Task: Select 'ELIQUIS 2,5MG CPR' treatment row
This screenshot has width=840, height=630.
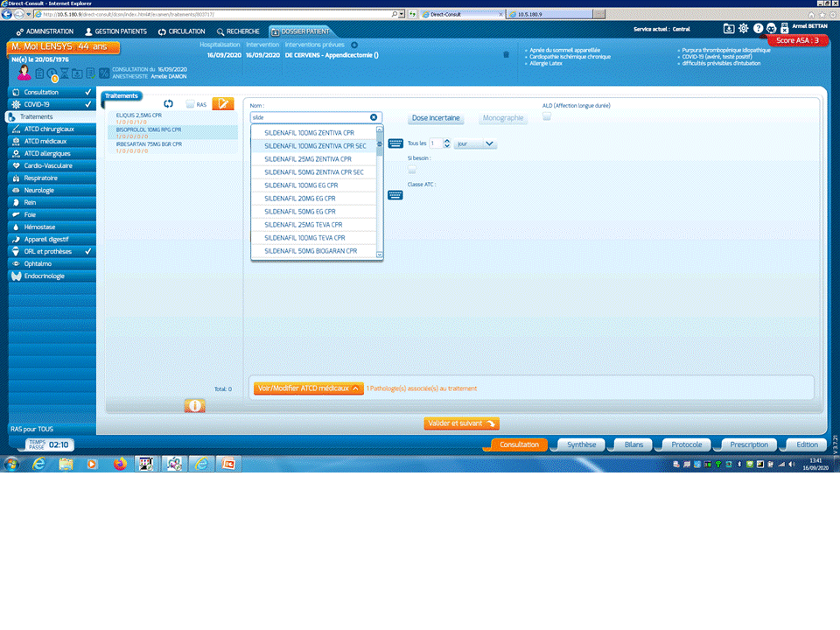Action: click(x=172, y=118)
